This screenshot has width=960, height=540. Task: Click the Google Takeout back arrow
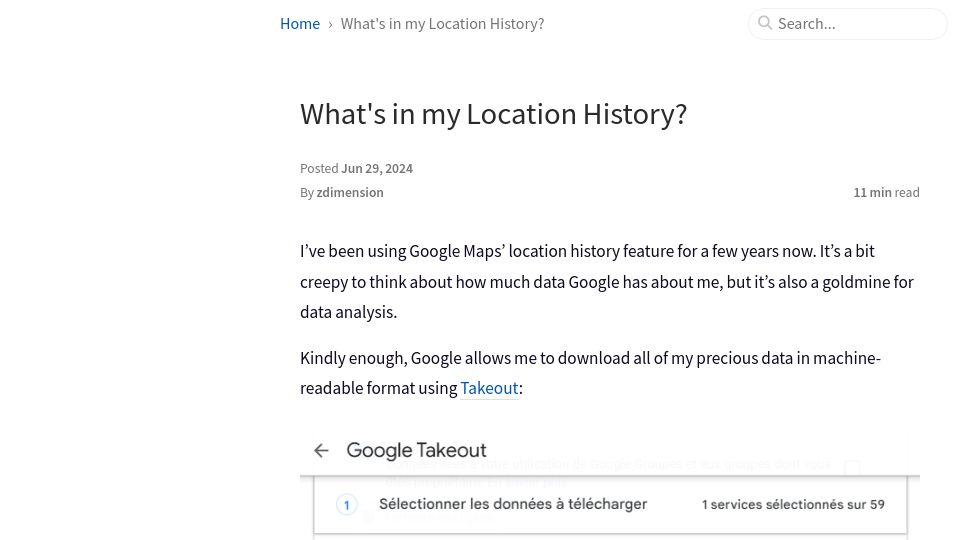point(321,451)
